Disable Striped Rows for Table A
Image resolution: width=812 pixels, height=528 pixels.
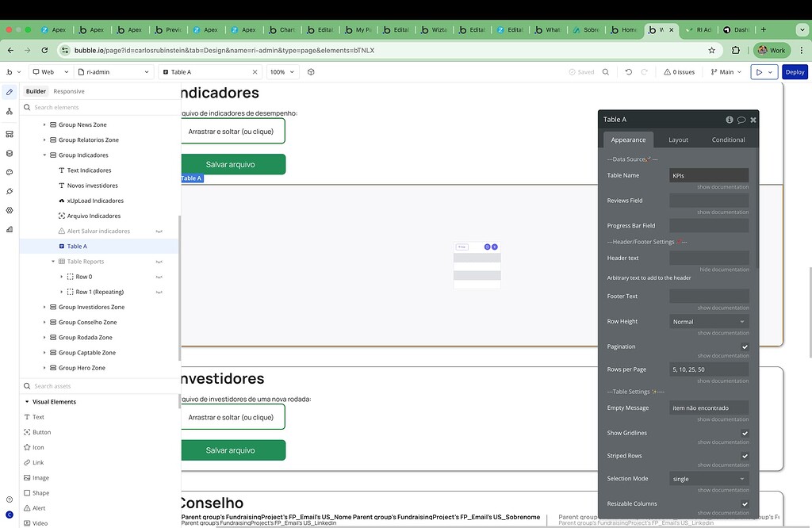[x=743, y=456]
